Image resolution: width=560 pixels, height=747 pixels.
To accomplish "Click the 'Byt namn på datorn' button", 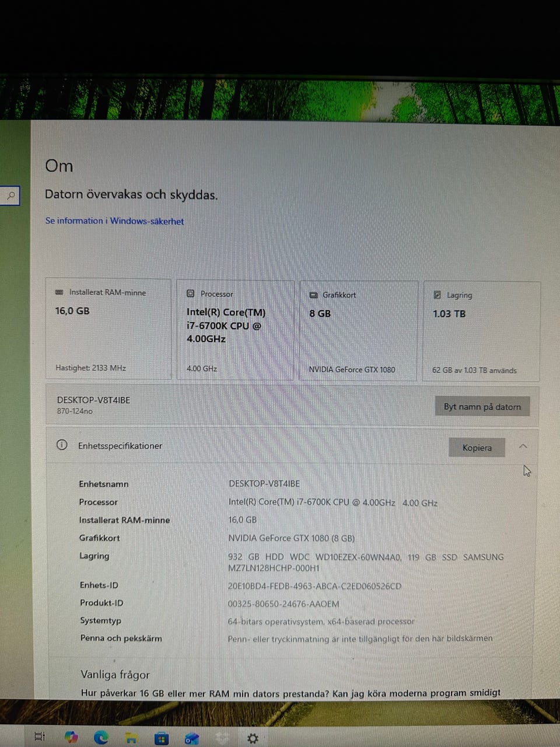I will pos(482,407).
